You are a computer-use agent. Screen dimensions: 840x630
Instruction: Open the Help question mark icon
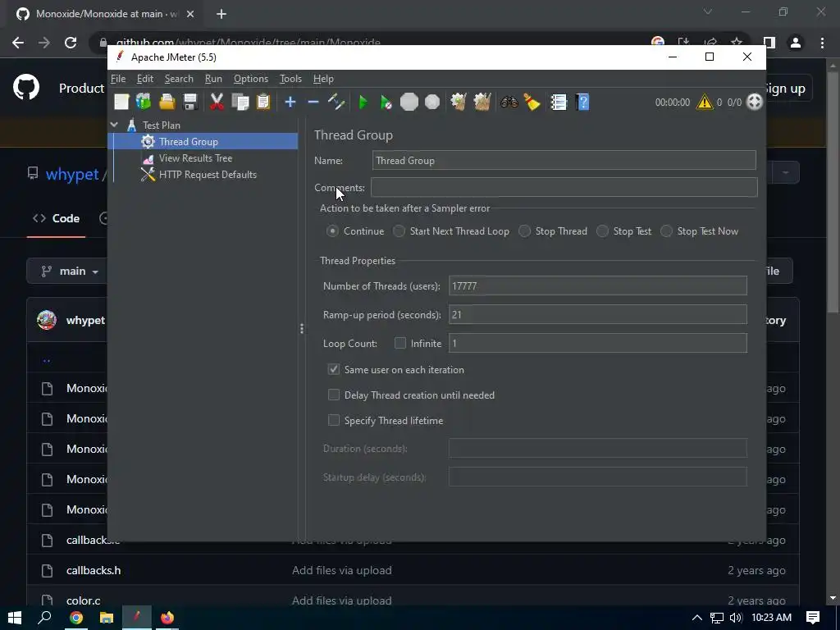pos(582,102)
